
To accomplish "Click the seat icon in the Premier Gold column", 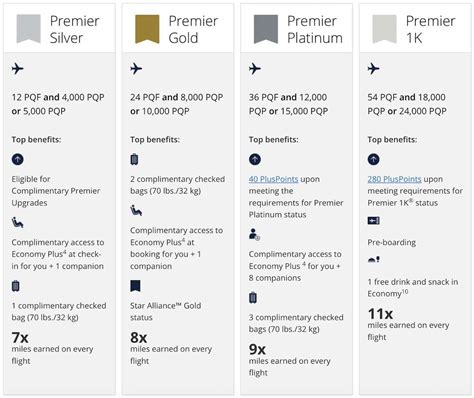I will click(x=136, y=211).
